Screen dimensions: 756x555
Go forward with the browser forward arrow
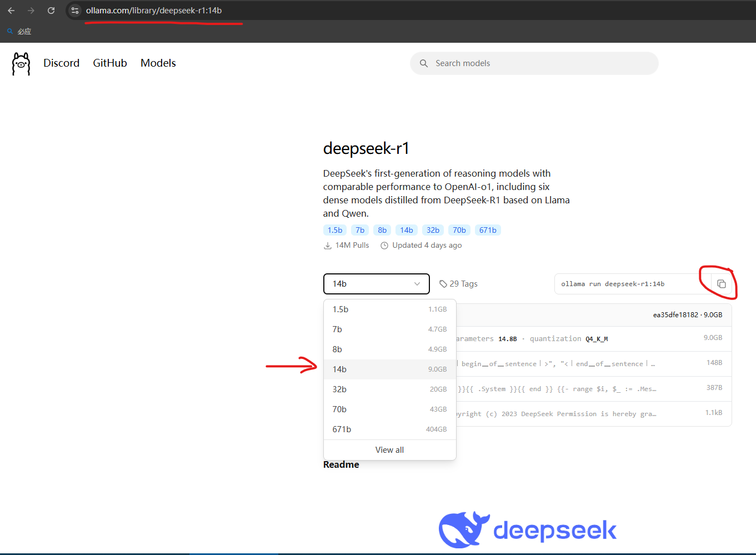(31, 11)
